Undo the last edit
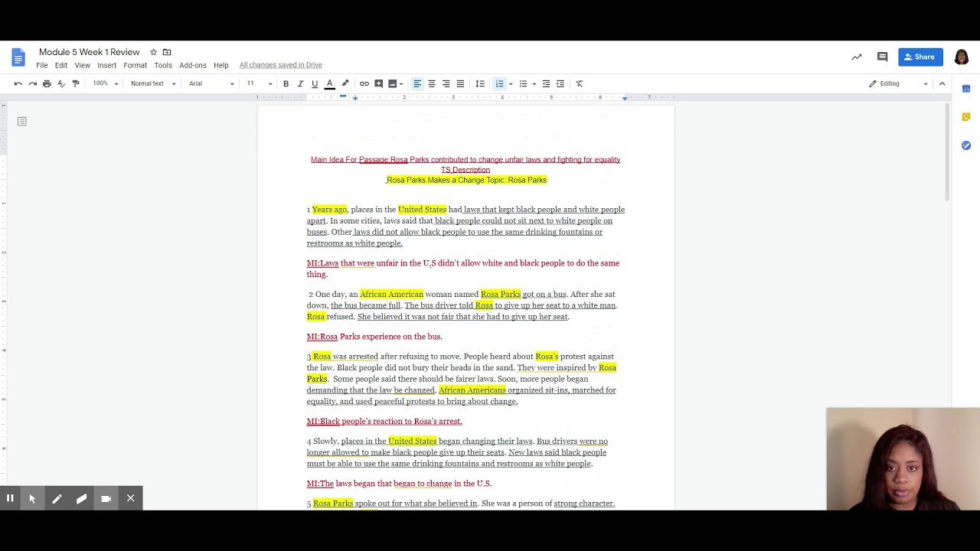The height and width of the screenshot is (551, 980). coord(18,83)
